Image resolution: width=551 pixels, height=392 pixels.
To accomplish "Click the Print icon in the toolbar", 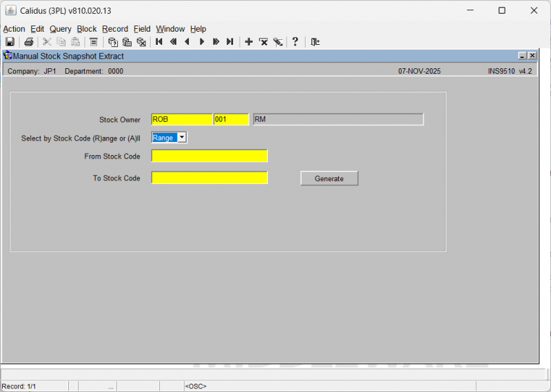I will click(x=29, y=42).
